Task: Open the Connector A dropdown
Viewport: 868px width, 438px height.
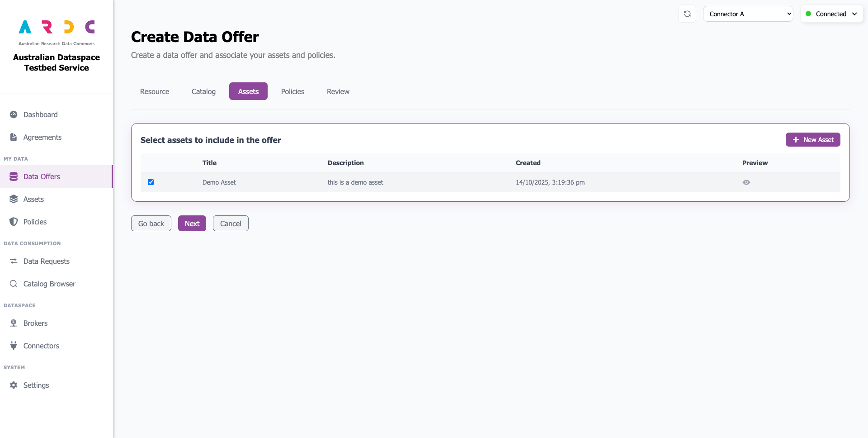Action: (x=748, y=14)
